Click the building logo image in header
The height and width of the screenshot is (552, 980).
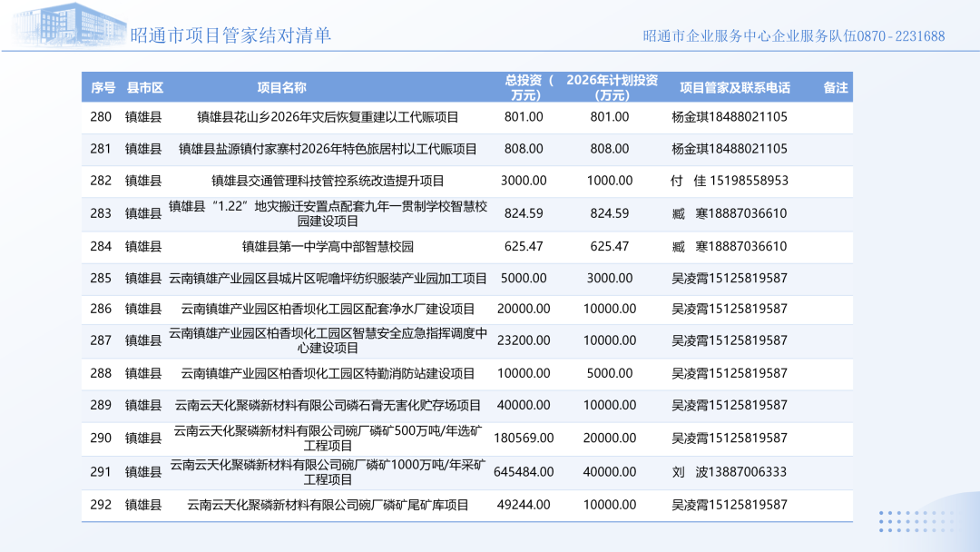click(x=69, y=24)
